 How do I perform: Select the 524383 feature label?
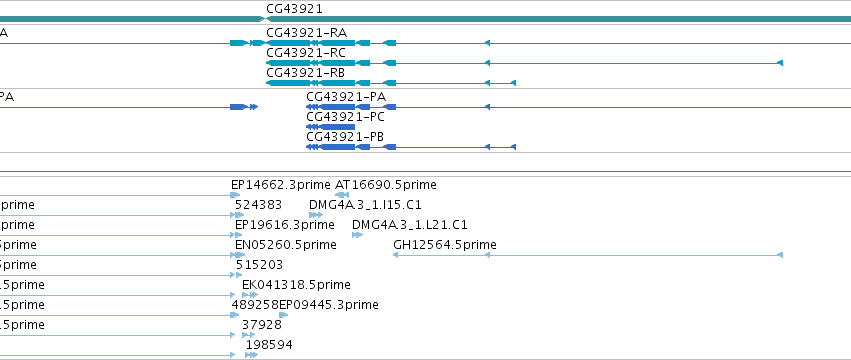point(258,205)
